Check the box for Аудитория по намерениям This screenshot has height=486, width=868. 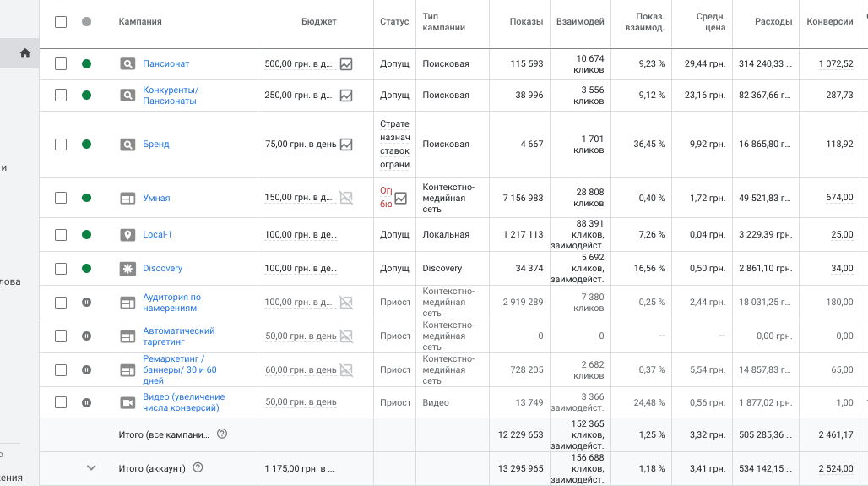point(61,303)
